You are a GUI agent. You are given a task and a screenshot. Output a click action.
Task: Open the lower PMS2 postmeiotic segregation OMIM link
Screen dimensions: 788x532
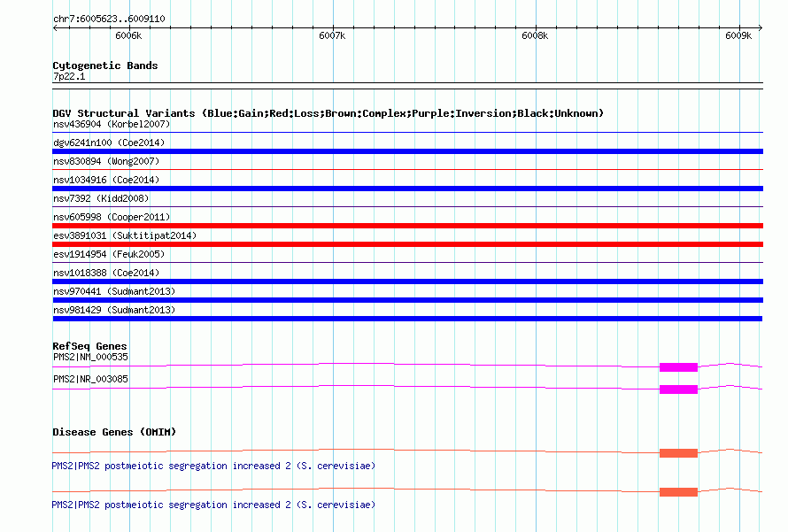213,505
